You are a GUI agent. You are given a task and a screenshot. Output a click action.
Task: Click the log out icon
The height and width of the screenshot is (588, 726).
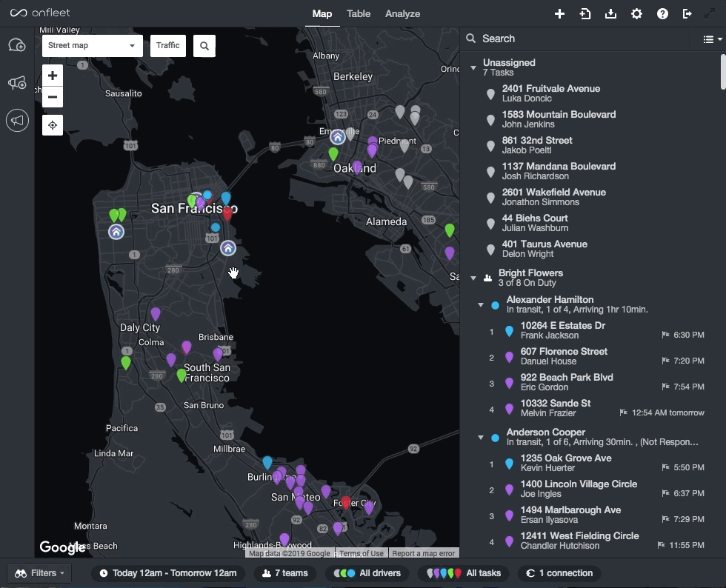[x=687, y=14]
